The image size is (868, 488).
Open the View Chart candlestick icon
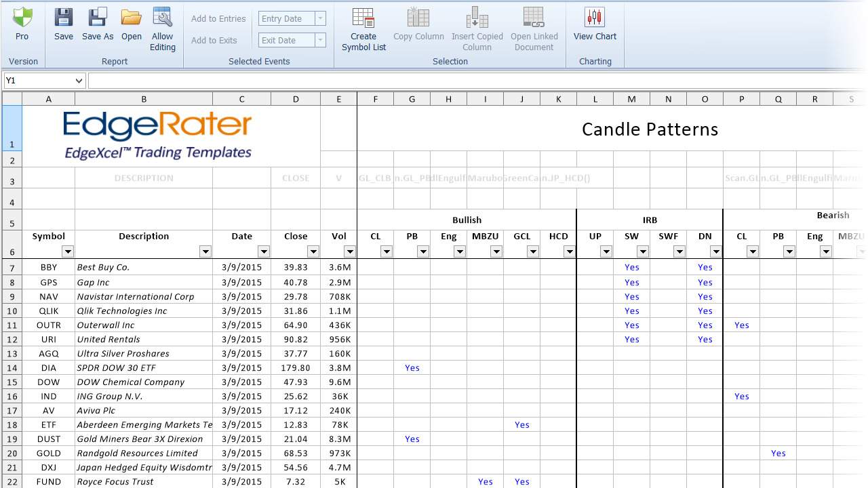(x=595, y=17)
